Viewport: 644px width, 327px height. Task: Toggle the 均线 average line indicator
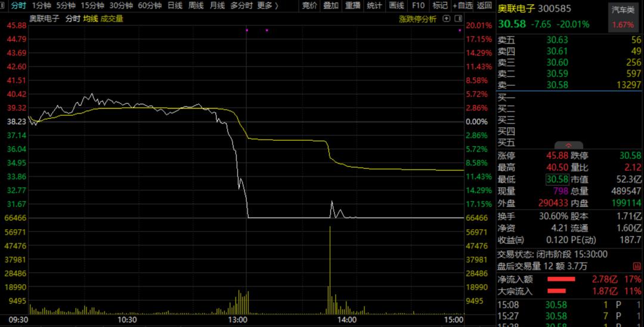90,18
